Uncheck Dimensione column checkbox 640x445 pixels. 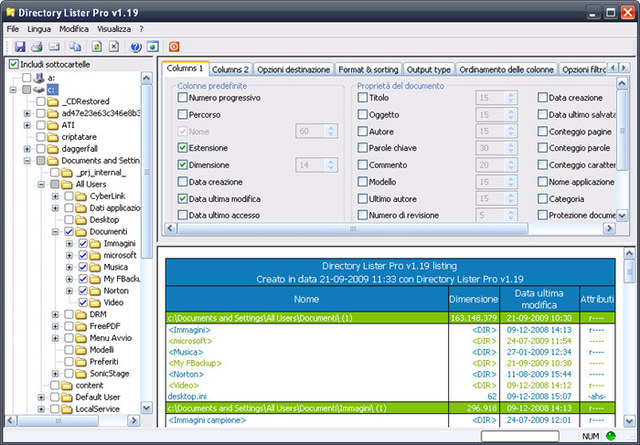click(x=182, y=165)
